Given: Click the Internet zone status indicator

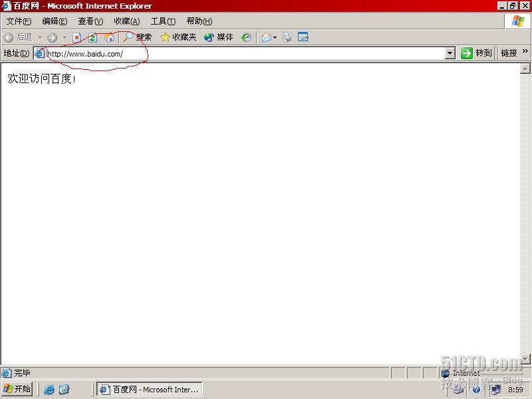Looking at the screenshot, I should (461, 373).
